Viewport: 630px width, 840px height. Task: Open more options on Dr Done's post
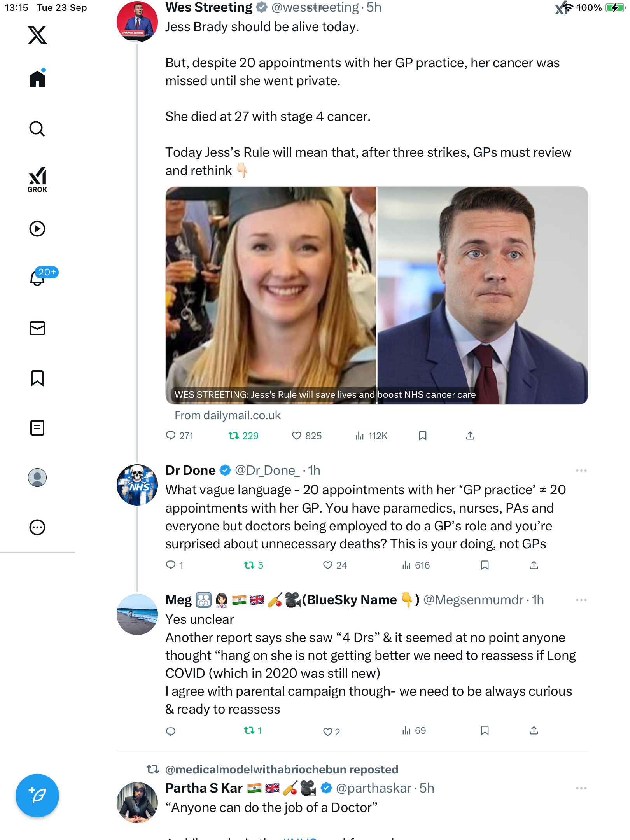coord(581,471)
